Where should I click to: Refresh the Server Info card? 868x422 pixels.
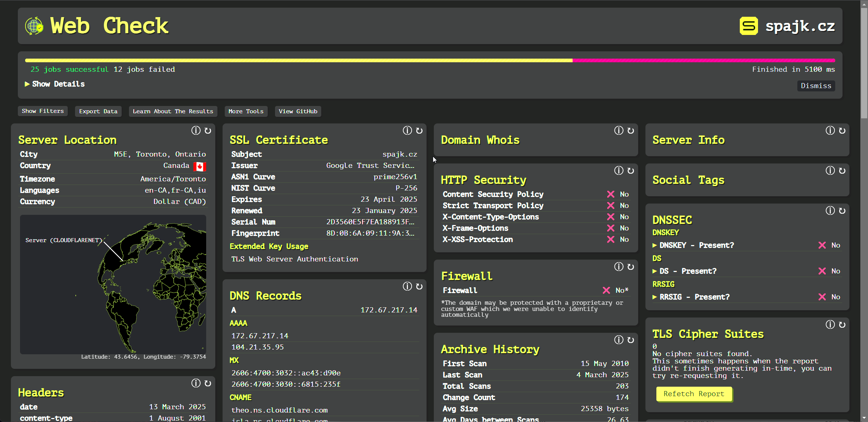842,130
